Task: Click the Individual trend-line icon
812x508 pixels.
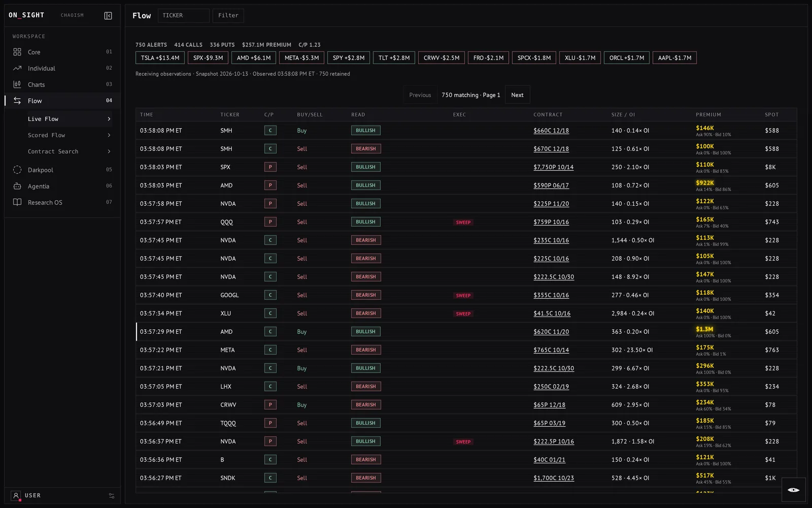Action: tap(17, 68)
